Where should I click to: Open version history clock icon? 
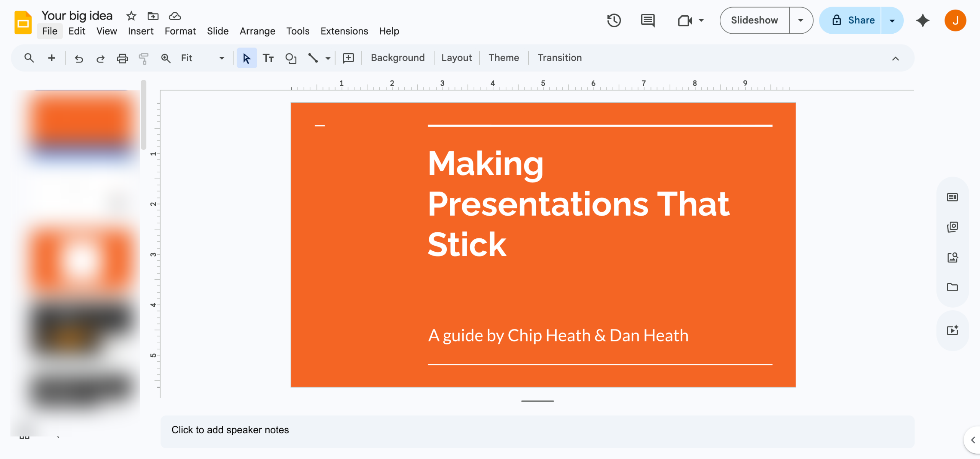[614, 20]
